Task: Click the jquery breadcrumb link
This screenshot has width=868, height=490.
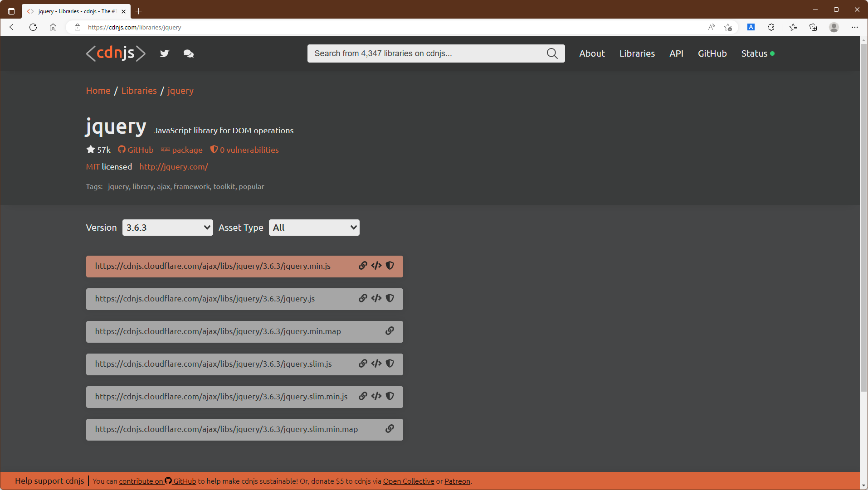Action: click(180, 91)
